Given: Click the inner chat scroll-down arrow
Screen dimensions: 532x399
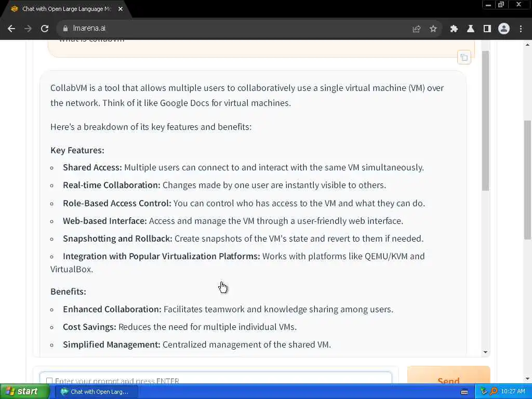Looking at the screenshot, I should 486,352.
